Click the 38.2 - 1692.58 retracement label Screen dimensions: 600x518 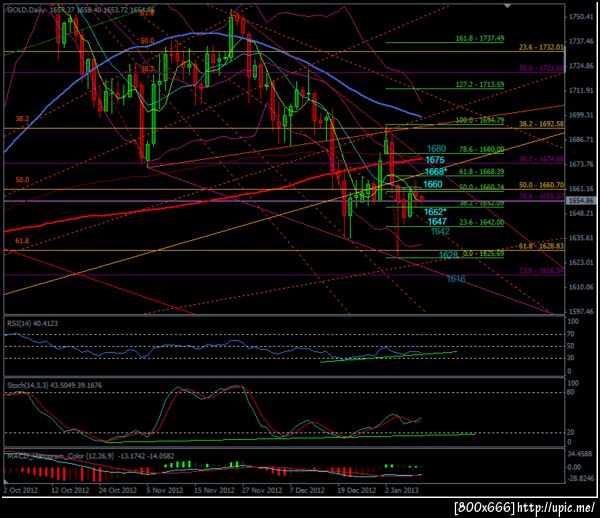coord(541,124)
